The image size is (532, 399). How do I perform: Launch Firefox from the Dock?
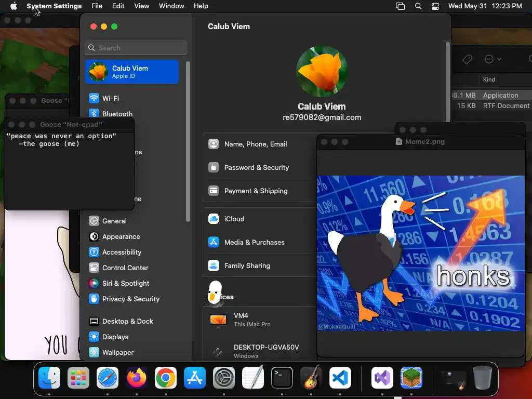click(x=137, y=378)
